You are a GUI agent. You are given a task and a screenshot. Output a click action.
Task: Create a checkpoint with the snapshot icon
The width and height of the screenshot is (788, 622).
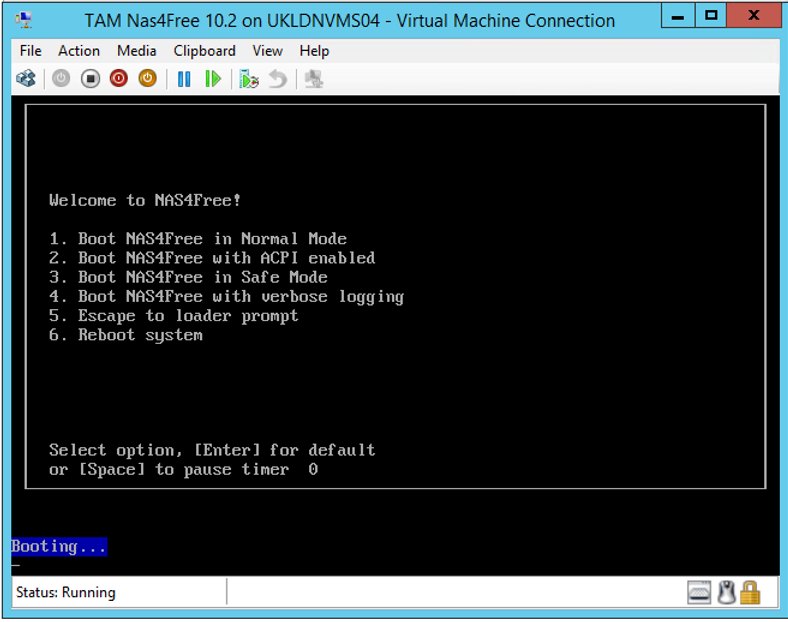click(x=249, y=79)
